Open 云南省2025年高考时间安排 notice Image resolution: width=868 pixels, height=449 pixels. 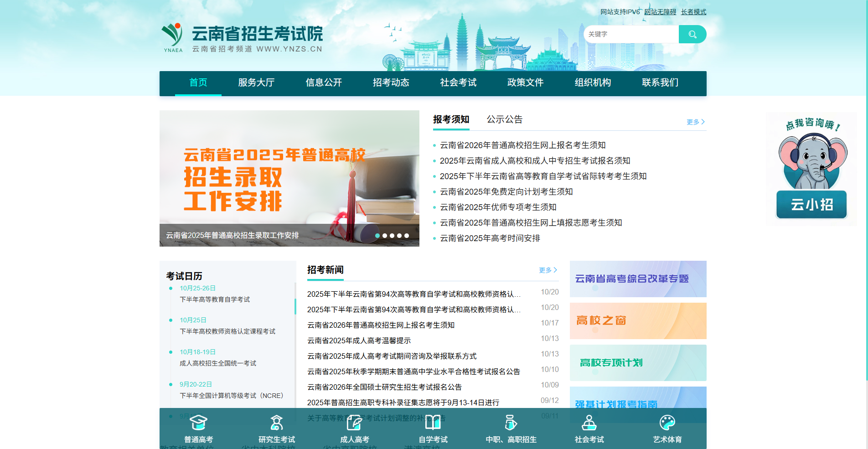(489, 238)
